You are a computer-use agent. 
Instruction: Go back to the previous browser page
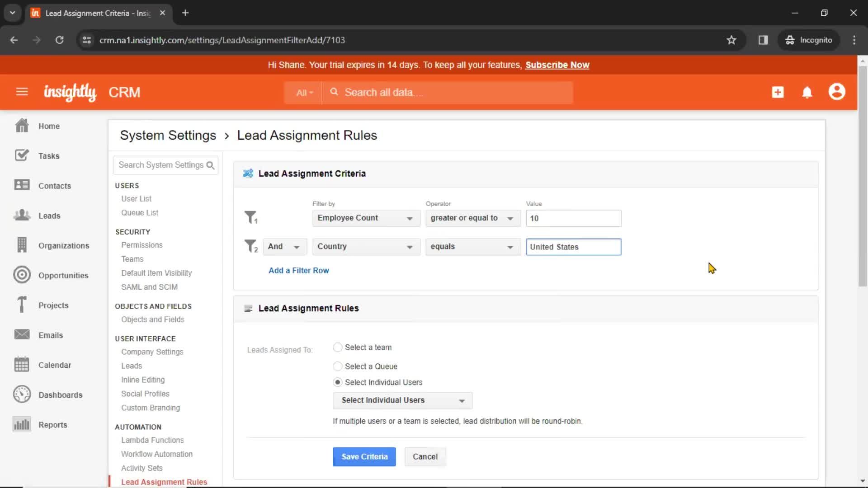(14, 40)
